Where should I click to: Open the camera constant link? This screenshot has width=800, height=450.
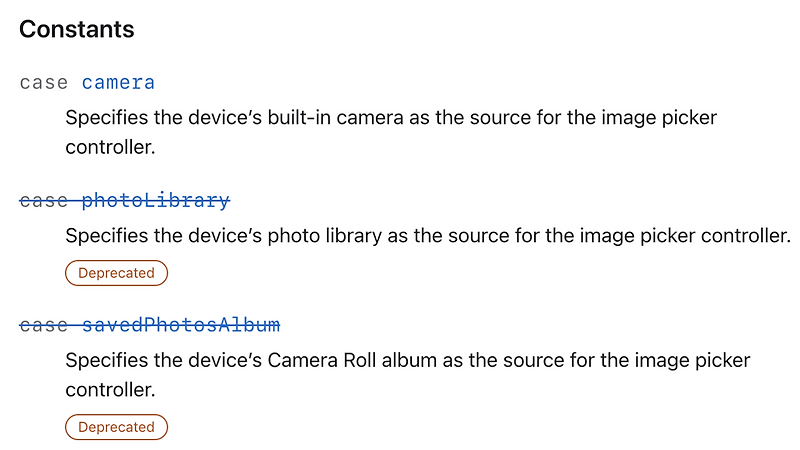click(x=118, y=83)
